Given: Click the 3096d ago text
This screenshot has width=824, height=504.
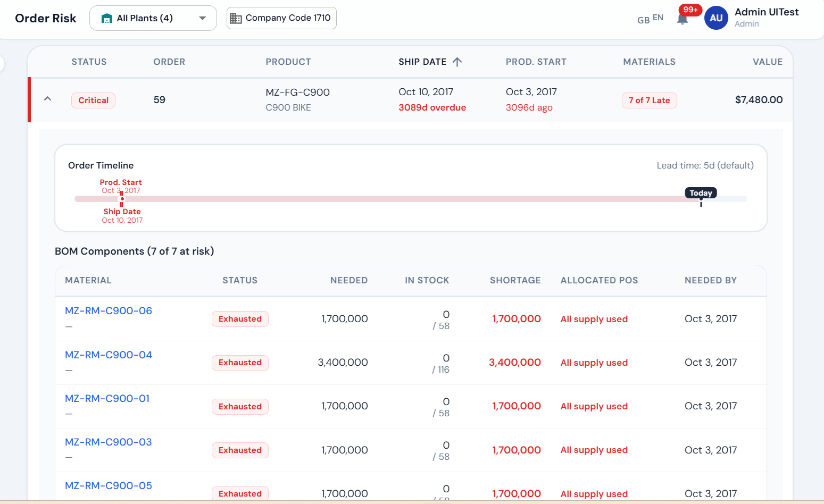Looking at the screenshot, I should click(529, 107).
